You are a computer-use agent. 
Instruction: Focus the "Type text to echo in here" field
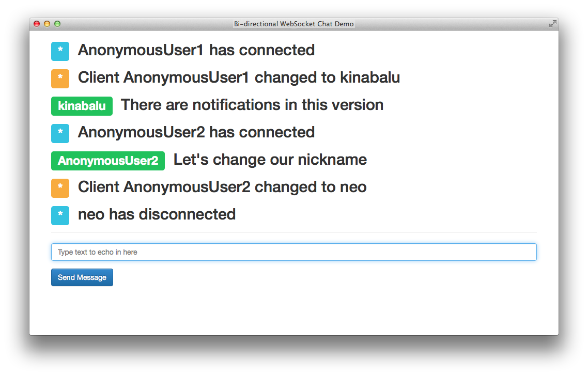293,252
